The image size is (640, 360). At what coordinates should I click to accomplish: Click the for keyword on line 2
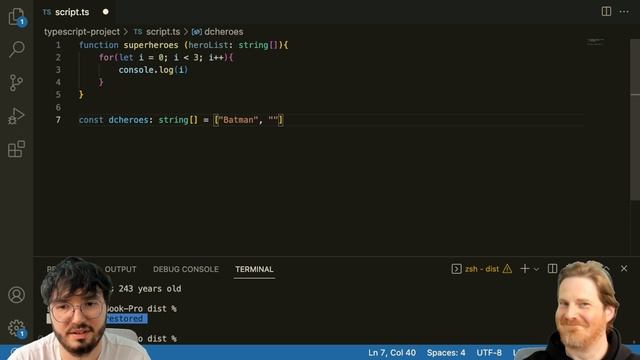click(106, 58)
